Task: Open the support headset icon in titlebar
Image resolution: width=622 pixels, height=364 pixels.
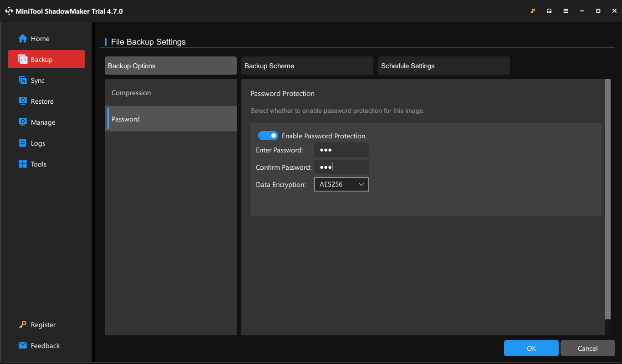Action: [x=549, y=10]
